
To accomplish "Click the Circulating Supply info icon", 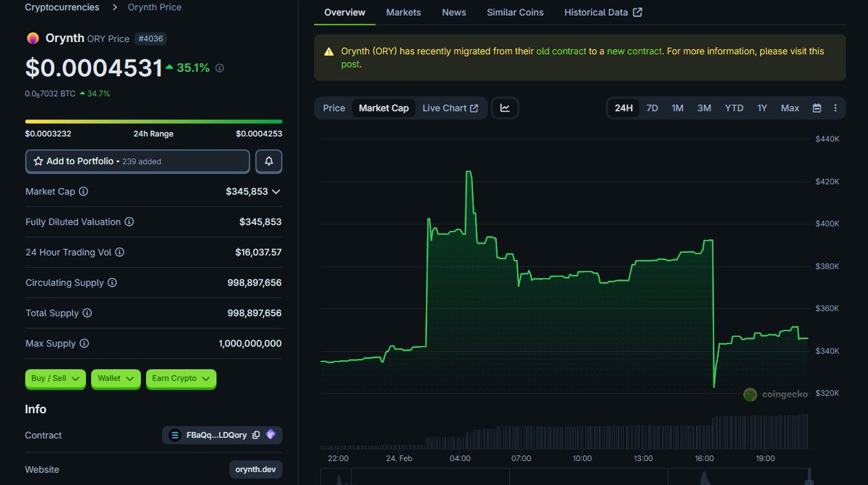I will click(112, 283).
